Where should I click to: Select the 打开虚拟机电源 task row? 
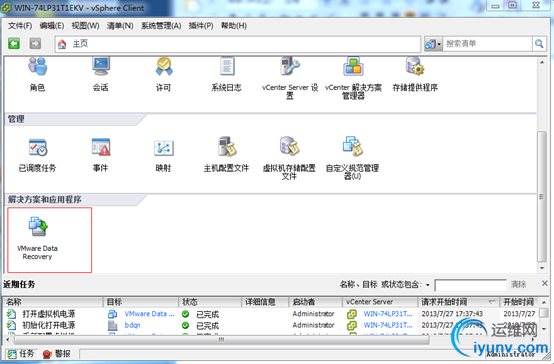click(271, 314)
